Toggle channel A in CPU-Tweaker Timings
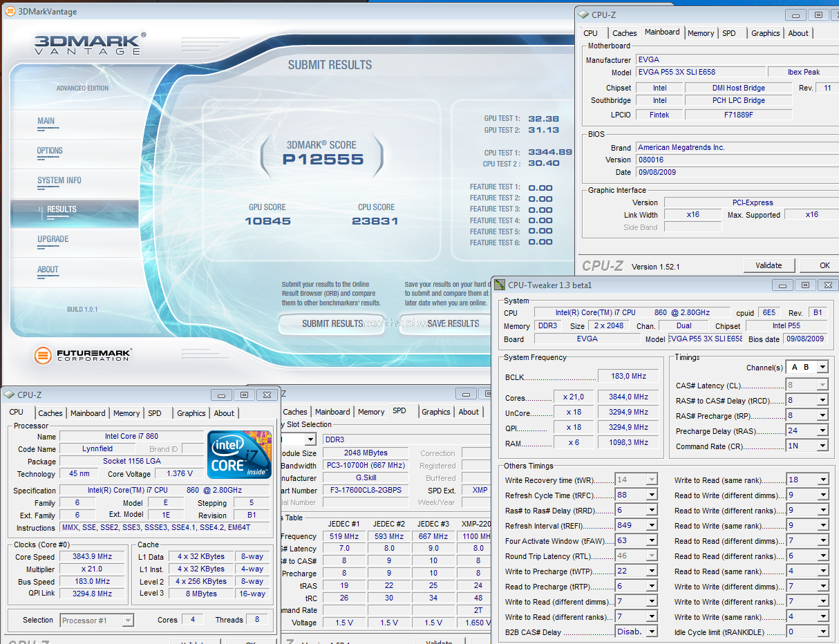This screenshot has width=839, height=644. pyautogui.click(x=794, y=367)
